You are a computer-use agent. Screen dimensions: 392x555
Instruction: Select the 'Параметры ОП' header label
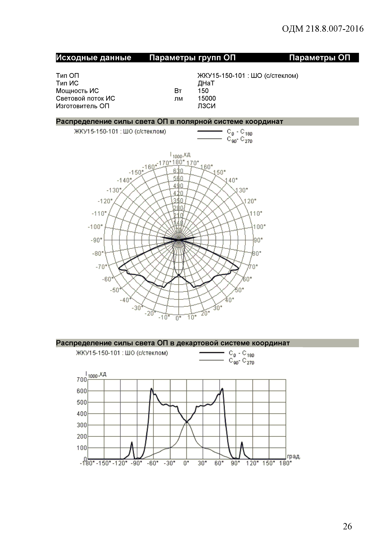320,58
